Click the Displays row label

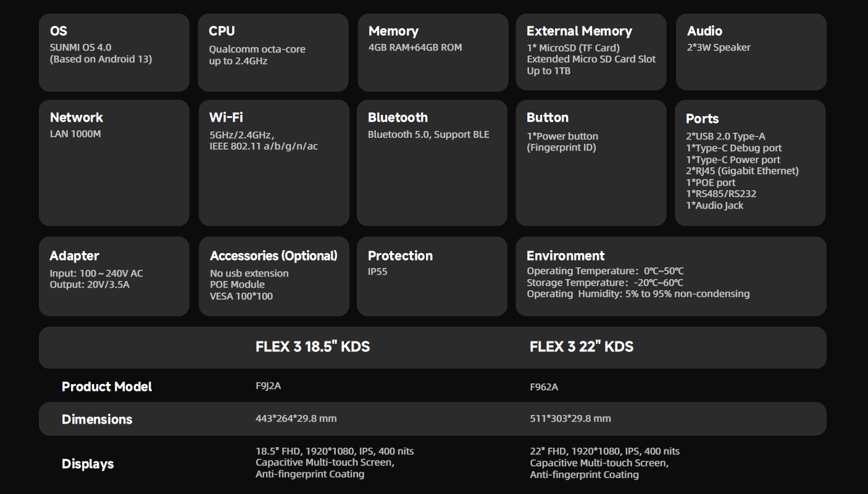(88, 464)
